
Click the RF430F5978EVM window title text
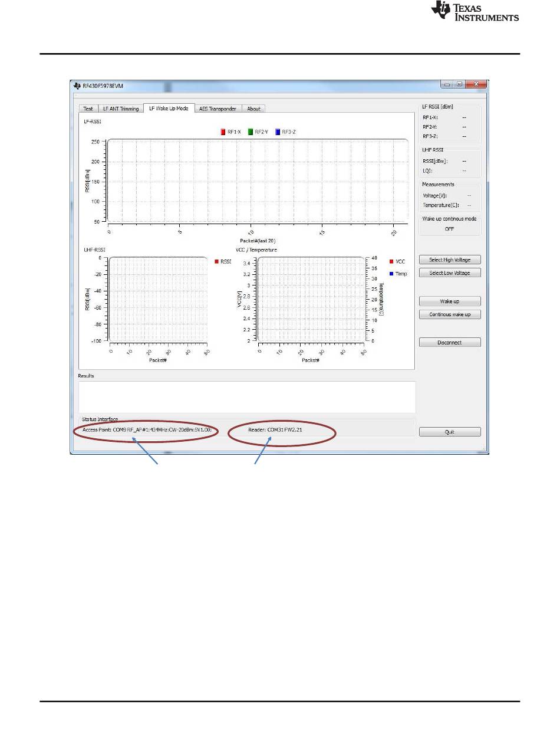tap(103, 86)
